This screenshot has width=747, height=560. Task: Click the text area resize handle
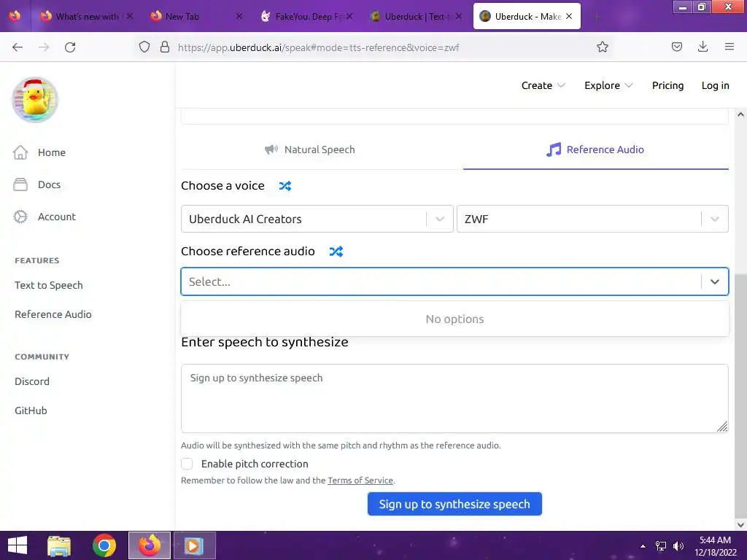[722, 427]
